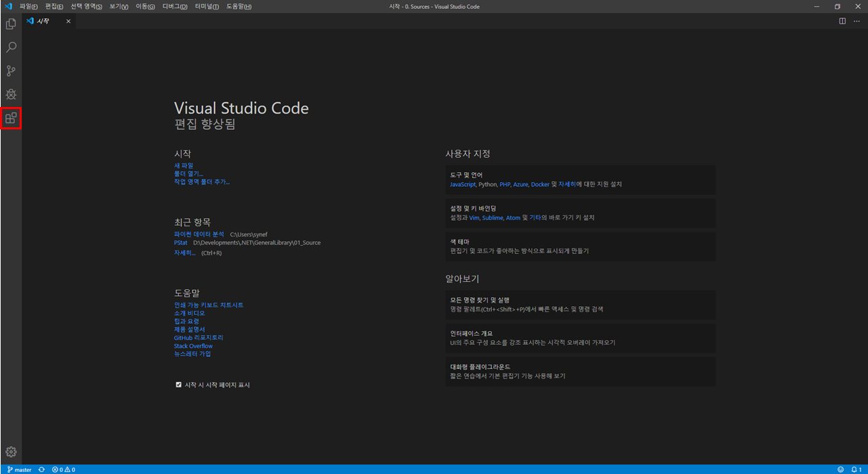Open the 파일(F) menu

(28, 6)
